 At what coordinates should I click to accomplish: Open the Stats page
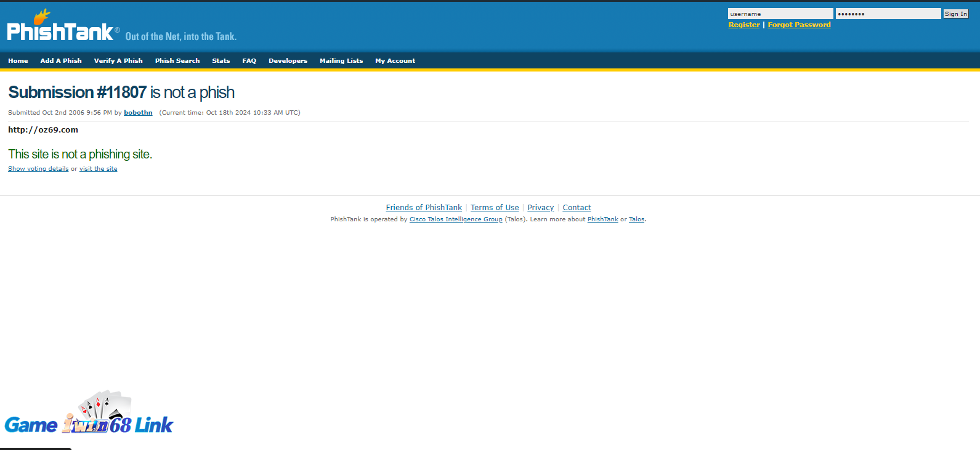pos(221,61)
